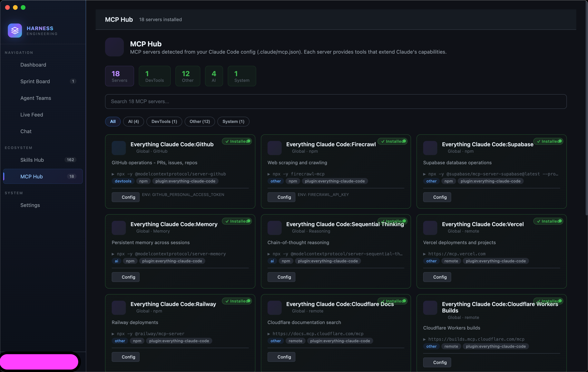Image resolution: width=588 pixels, height=372 pixels.
Task: Click the Installed badge on the Memory card
Action: pyautogui.click(x=237, y=221)
